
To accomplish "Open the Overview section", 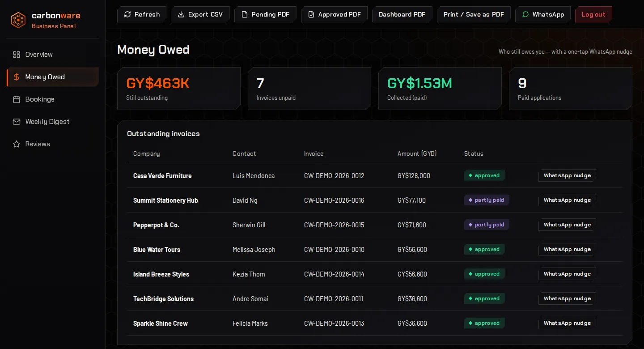I will [53, 55].
